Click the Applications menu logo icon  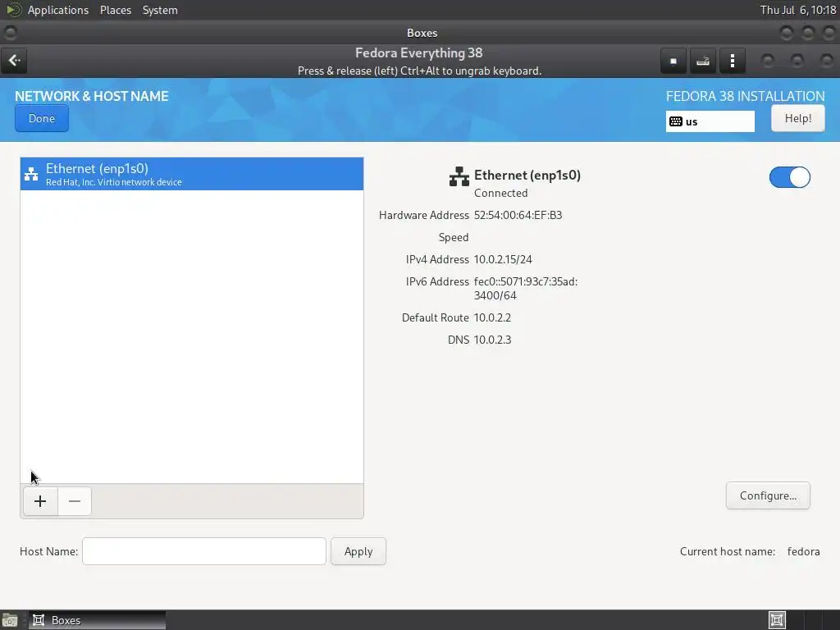pos(14,10)
